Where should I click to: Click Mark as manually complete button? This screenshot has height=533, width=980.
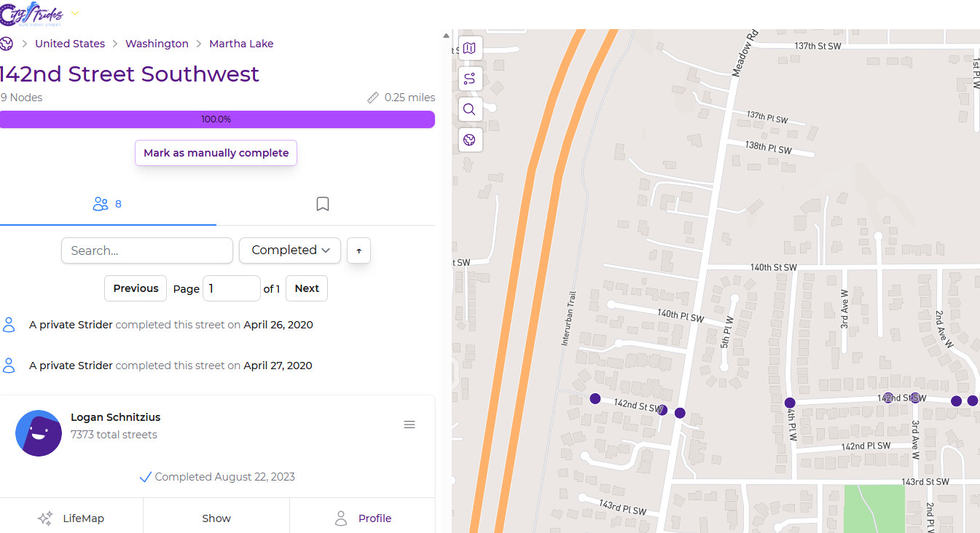click(x=216, y=153)
